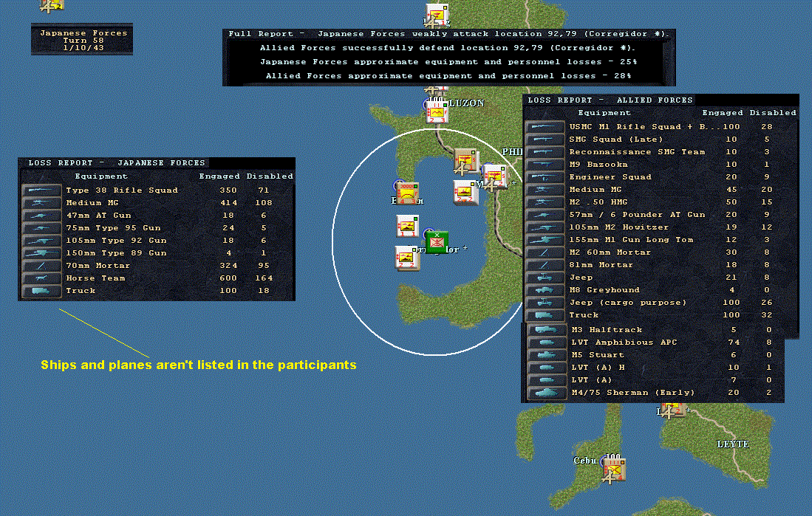The height and width of the screenshot is (516, 812).
Task: Select the naval counter west of Corregidor marked 2 2
Action: tap(408, 258)
